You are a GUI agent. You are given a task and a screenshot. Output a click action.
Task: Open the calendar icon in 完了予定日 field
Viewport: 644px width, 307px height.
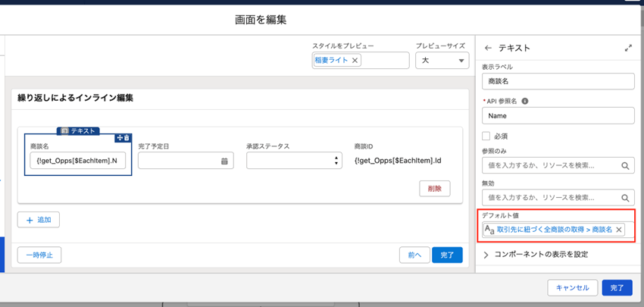pyautogui.click(x=224, y=161)
